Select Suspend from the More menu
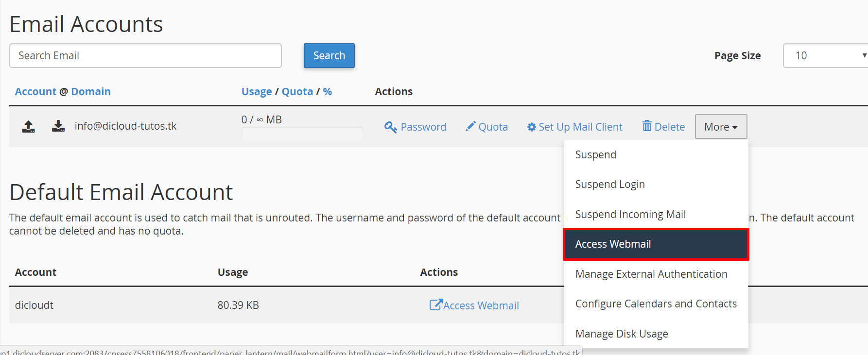Image resolution: width=868 pixels, height=355 pixels. coord(656,154)
